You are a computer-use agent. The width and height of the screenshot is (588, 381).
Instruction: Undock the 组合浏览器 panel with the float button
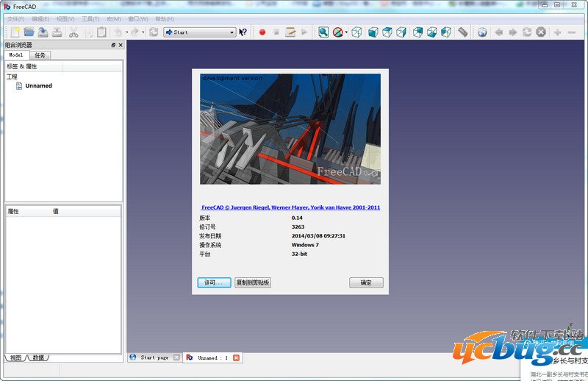click(x=113, y=45)
